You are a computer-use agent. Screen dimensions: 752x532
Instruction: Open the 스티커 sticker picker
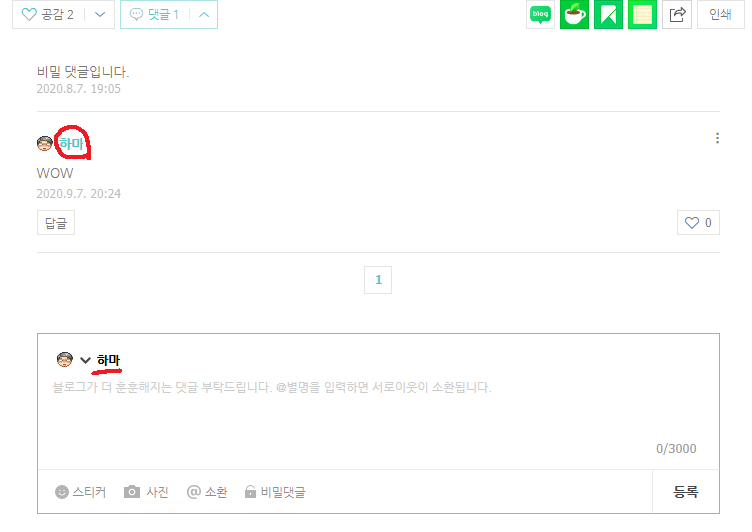81,492
